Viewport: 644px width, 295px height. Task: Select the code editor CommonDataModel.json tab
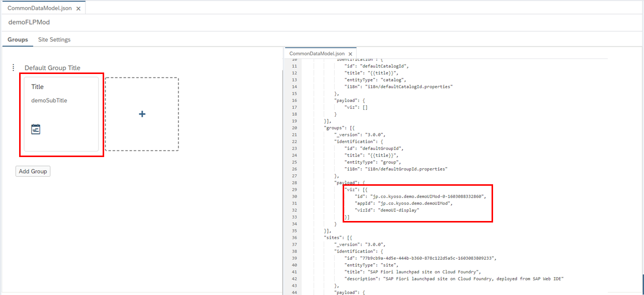point(317,53)
